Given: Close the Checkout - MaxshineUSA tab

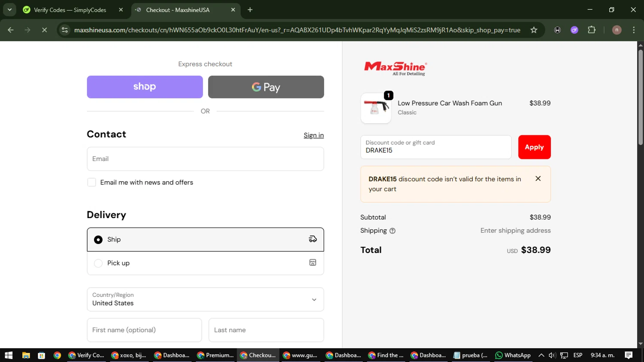Looking at the screenshot, I should (233, 9).
